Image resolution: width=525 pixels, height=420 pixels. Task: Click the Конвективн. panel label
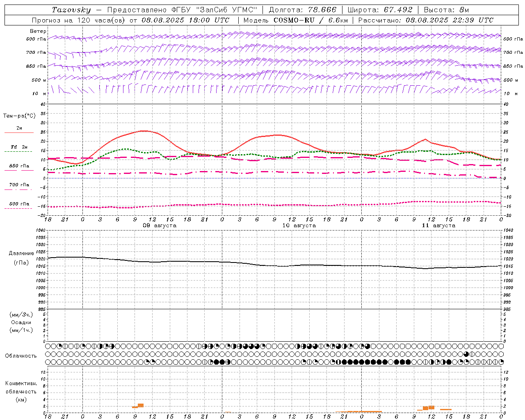coord(21,383)
